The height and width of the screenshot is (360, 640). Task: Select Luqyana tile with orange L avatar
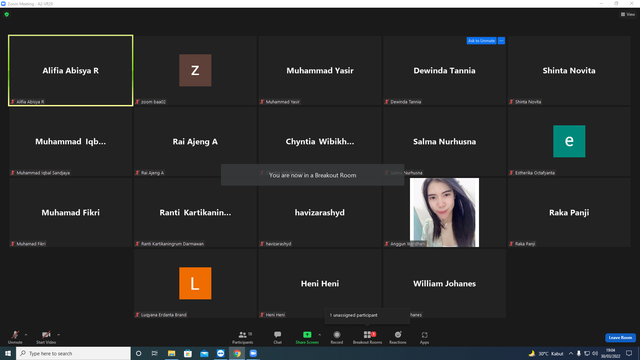click(x=195, y=283)
